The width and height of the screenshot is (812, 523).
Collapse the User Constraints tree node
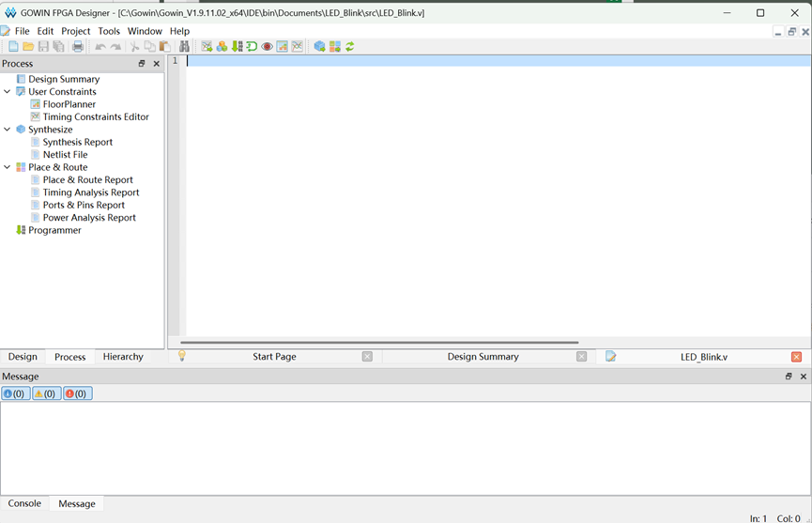pyautogui.click(x=8, y=92)
